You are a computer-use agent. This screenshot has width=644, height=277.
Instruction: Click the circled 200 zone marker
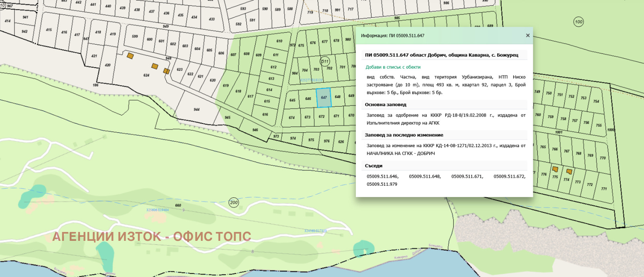[234, 203]
